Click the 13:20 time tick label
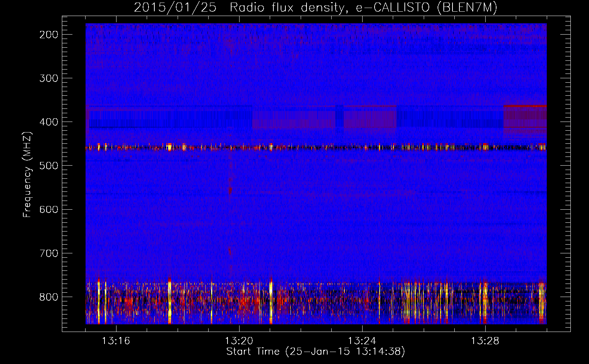Image resolution: width=589 pixels, height=364 pixels. click(239, 341)
